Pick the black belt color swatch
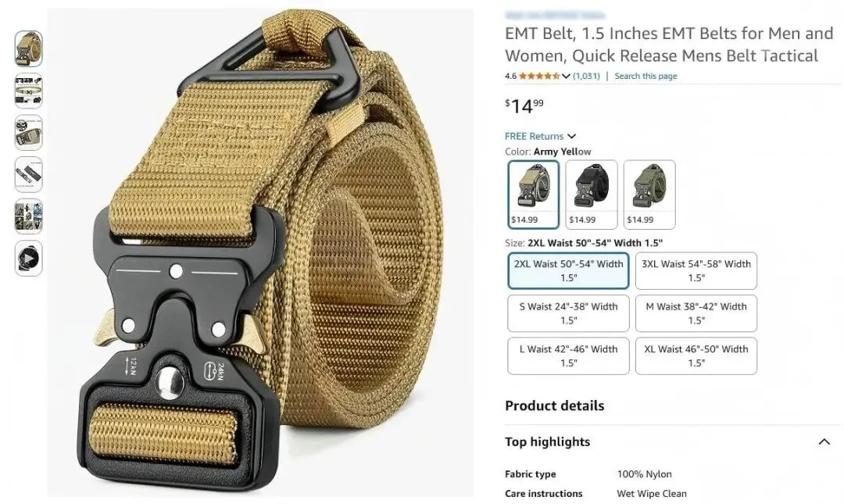Viewport: 844px width, 504px height. (x=592, y=195)
